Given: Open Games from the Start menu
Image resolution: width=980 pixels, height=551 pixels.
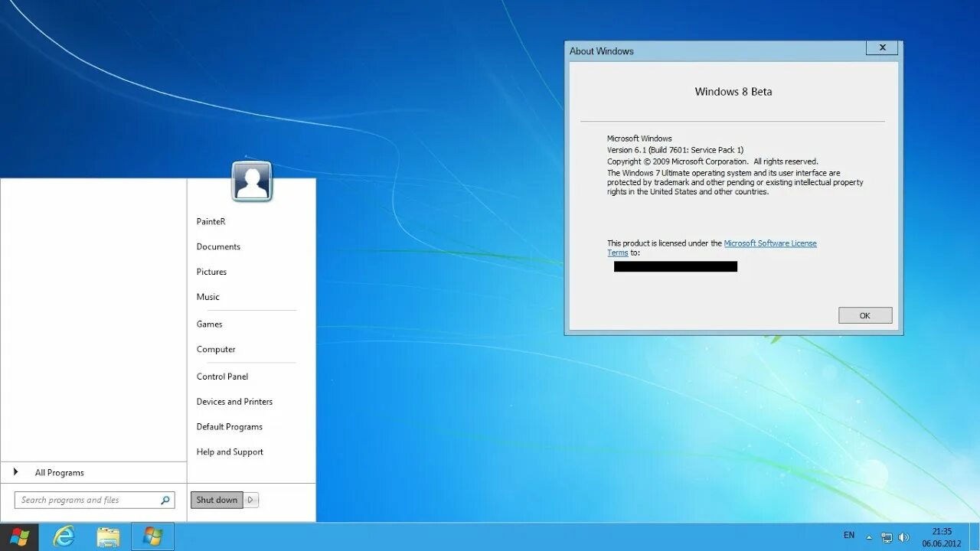Looking at the screenshot, I should point(209,324).
